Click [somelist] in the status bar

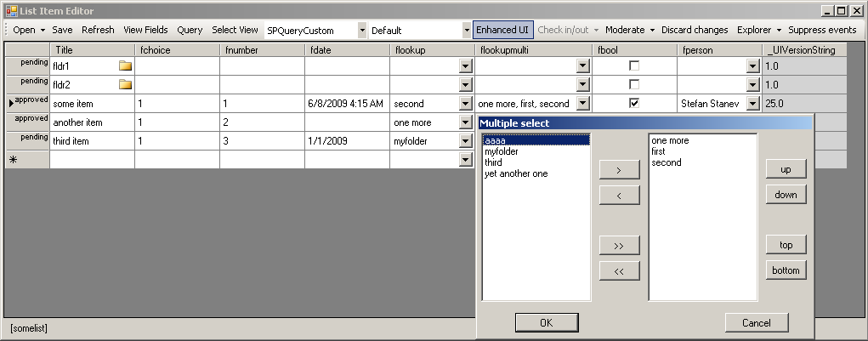(29, 328)
